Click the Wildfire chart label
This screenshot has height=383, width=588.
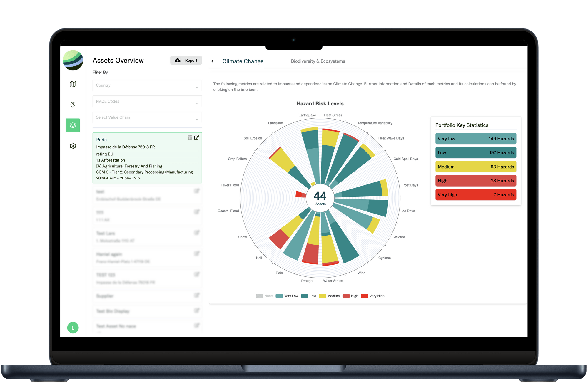(399, 237)
